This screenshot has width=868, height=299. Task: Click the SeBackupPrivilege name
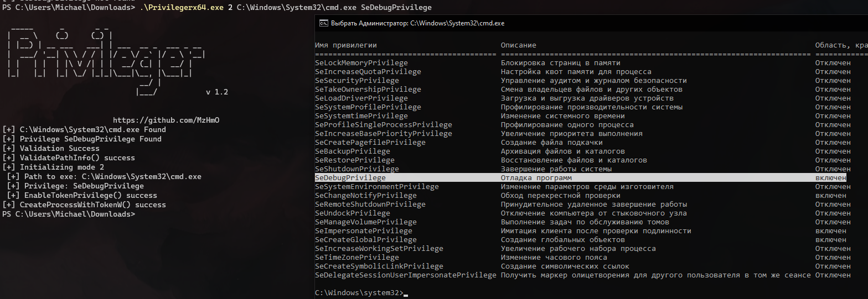tap(353, 151)
